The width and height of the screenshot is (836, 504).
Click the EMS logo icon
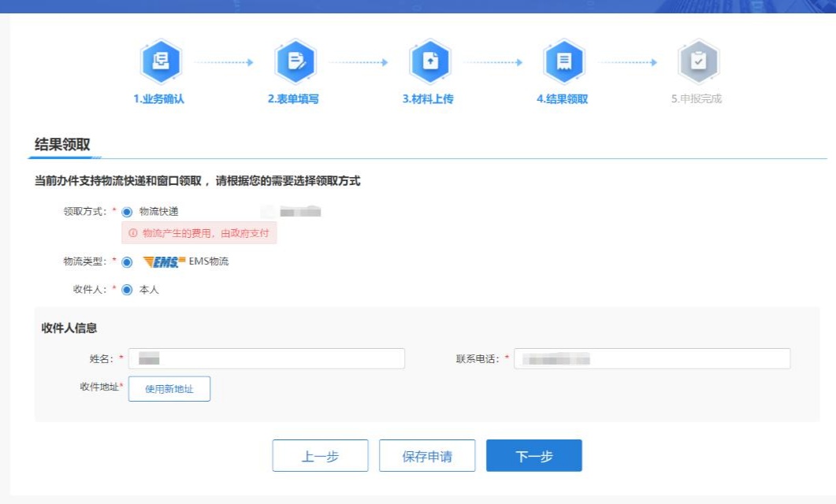click(x=164, y=261)
